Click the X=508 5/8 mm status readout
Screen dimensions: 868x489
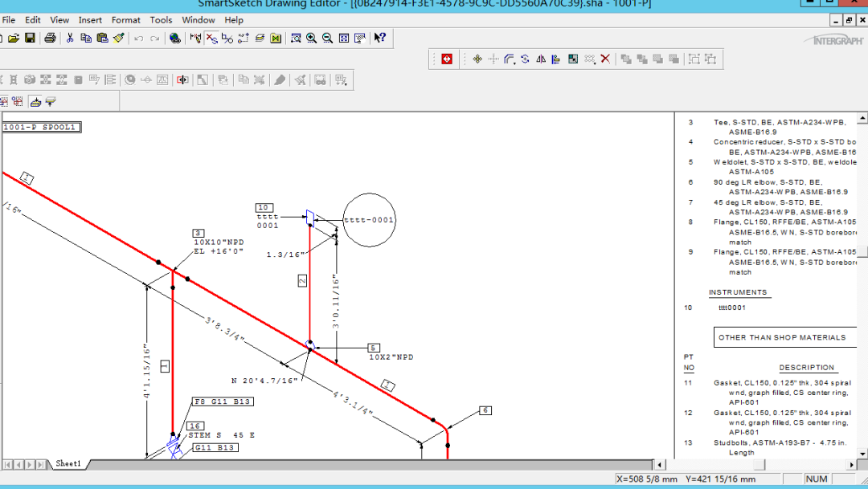click(646, 479)
